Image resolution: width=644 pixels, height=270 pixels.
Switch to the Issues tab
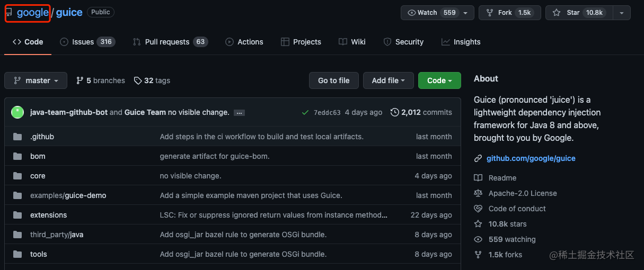click(87, 42)
